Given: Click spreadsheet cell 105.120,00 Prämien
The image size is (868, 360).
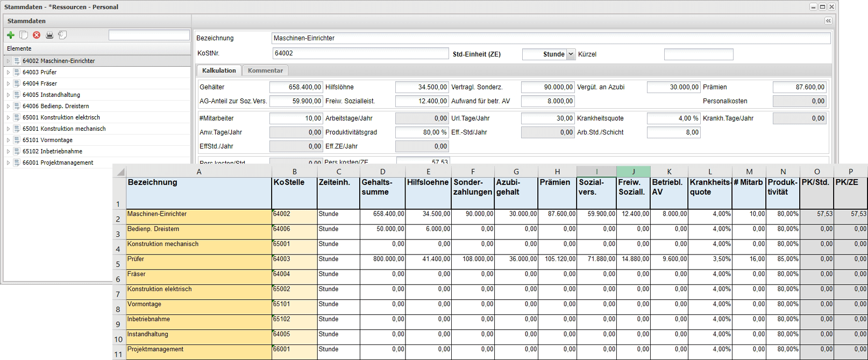Looking at the screenshot, I should pyautogui.click(x=557, y=262).
